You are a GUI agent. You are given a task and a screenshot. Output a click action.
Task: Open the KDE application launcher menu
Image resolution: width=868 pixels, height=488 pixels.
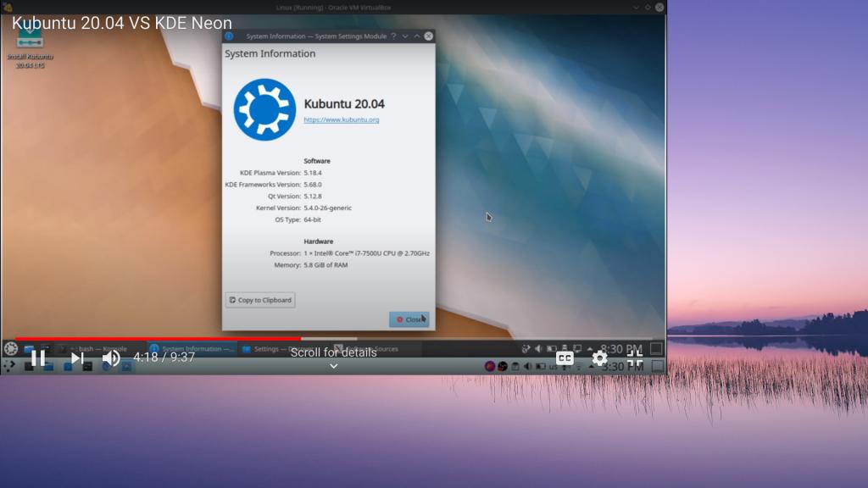tap(11, 348)
